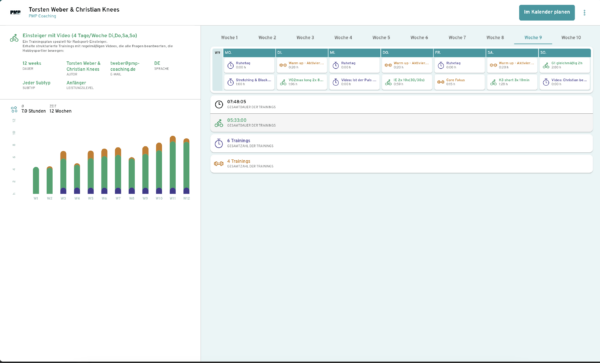600x363 pixels.
Task: Click the K3 short bike icon
Action: (x=493, y=82)
